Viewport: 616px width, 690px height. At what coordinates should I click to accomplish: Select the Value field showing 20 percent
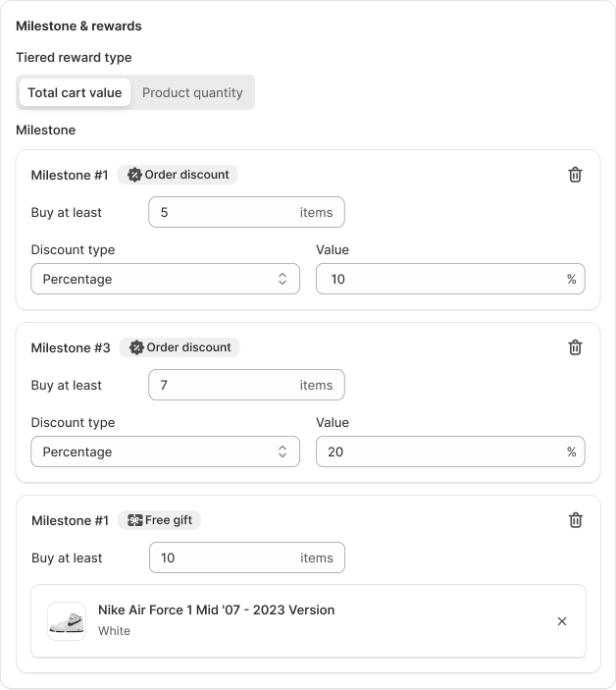click(x=441, y=451)
